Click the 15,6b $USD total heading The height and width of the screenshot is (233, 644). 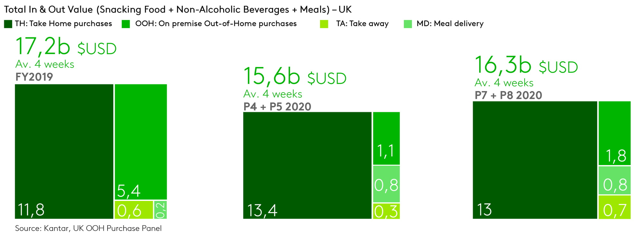coord(295,77)
